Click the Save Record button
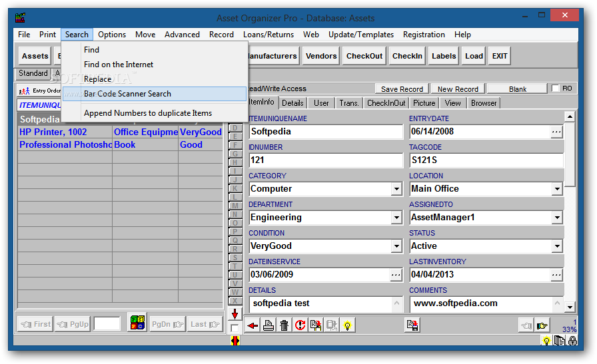Screen dimensions: 597x364 (x=402, y=89)
